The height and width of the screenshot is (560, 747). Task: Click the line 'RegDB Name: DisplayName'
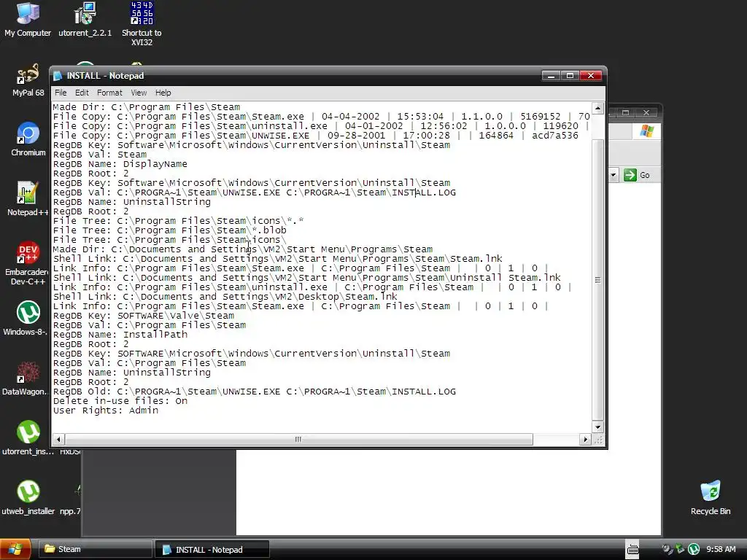pos(120,164)
